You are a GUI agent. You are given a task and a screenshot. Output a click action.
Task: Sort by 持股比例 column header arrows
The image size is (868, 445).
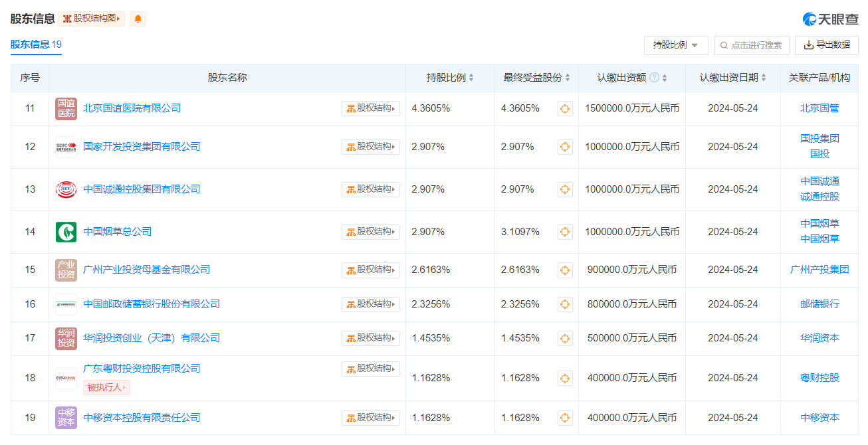pos(471,78)
